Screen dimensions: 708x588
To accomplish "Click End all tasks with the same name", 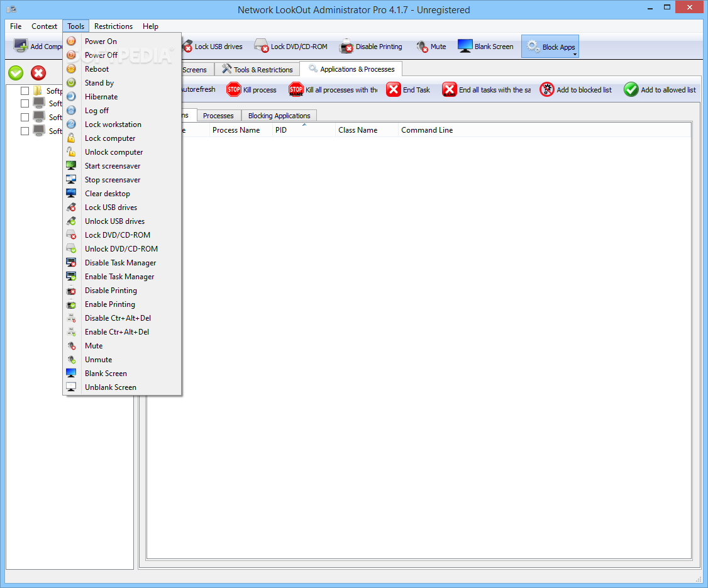I will 487,89.
